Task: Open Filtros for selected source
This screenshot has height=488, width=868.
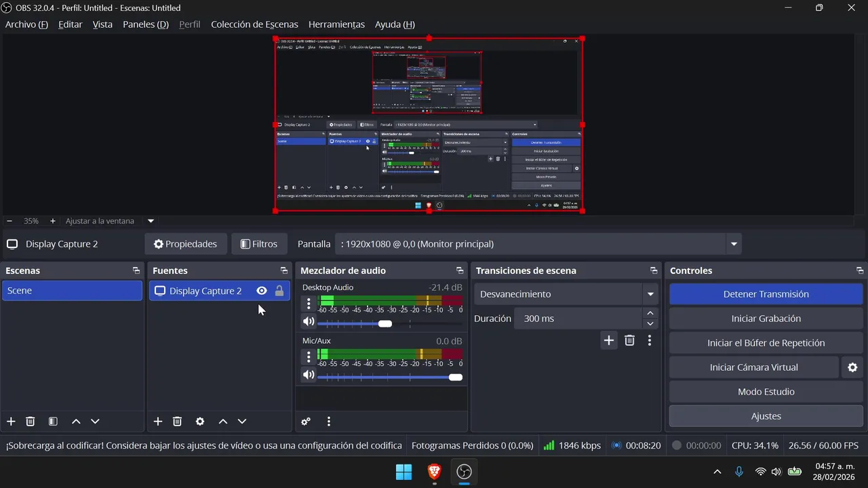Action: pyautogui.click(x=259, y=244)
